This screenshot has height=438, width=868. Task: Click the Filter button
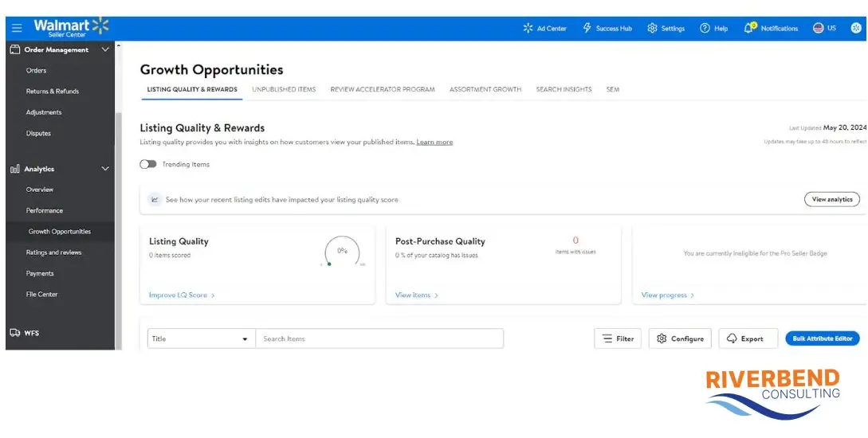(618, 338)
